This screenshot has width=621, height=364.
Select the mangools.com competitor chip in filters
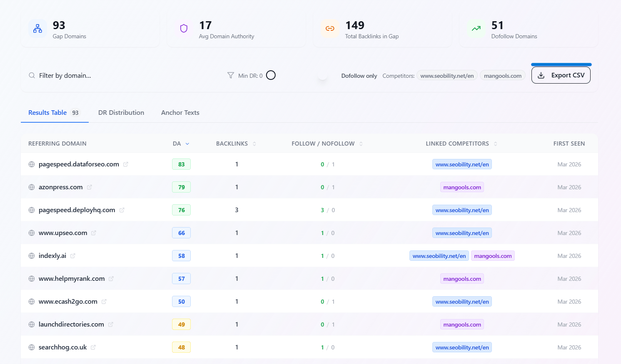tap(502, 75)
